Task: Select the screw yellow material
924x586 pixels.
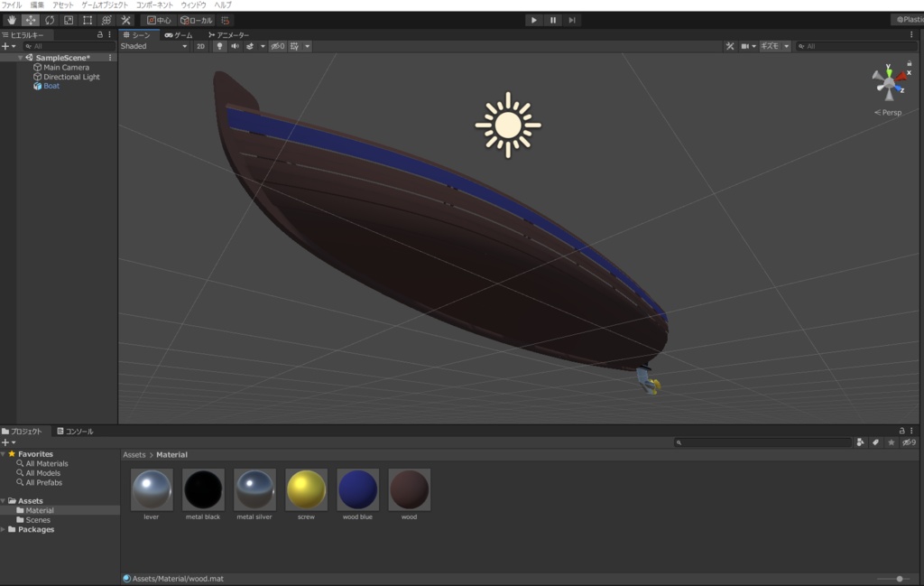Action: pyautogui.click(x=306, y=495)
